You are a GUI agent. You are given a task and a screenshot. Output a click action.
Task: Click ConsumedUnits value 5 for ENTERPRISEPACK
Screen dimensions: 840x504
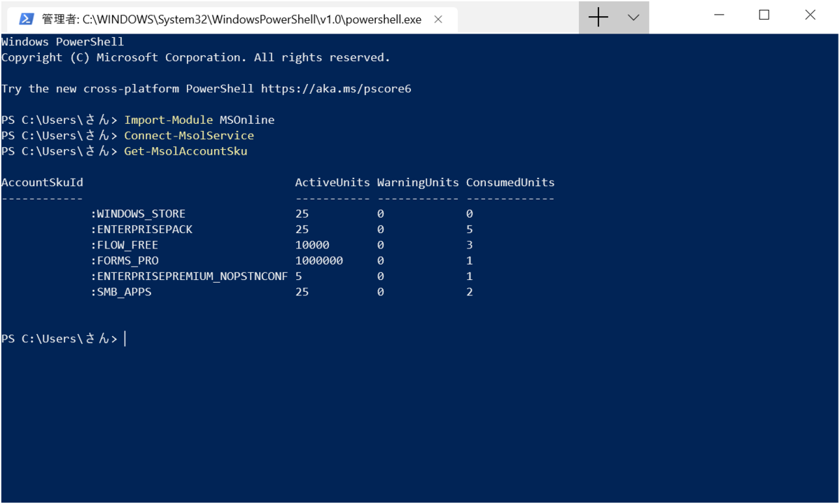coord(470,230)
